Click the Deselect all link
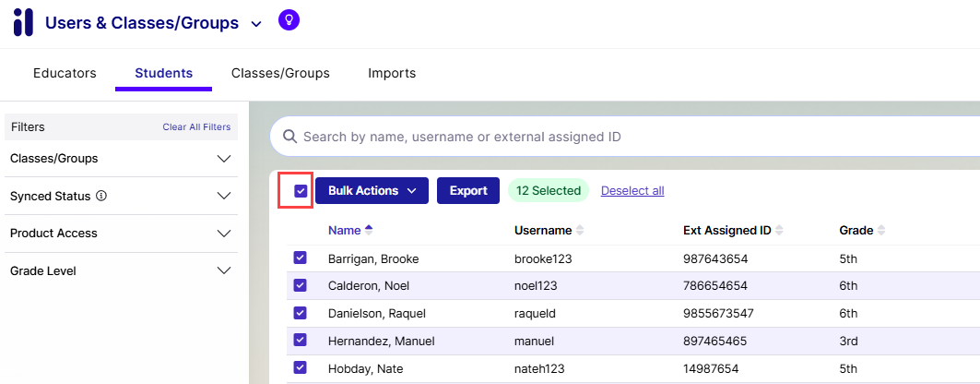Viewport: 980px width, 384px height. pos(632,191)
